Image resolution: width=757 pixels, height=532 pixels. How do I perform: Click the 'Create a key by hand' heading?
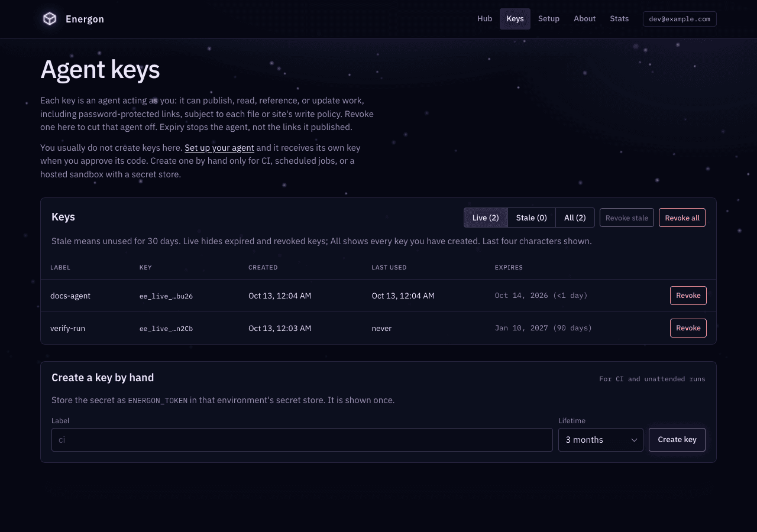pos(103,378)
